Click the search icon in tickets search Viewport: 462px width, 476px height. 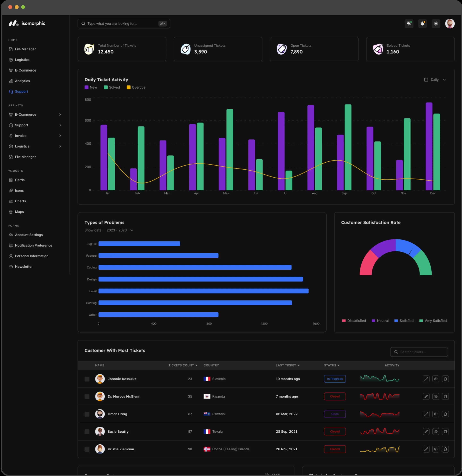click(x=396, y=352)
